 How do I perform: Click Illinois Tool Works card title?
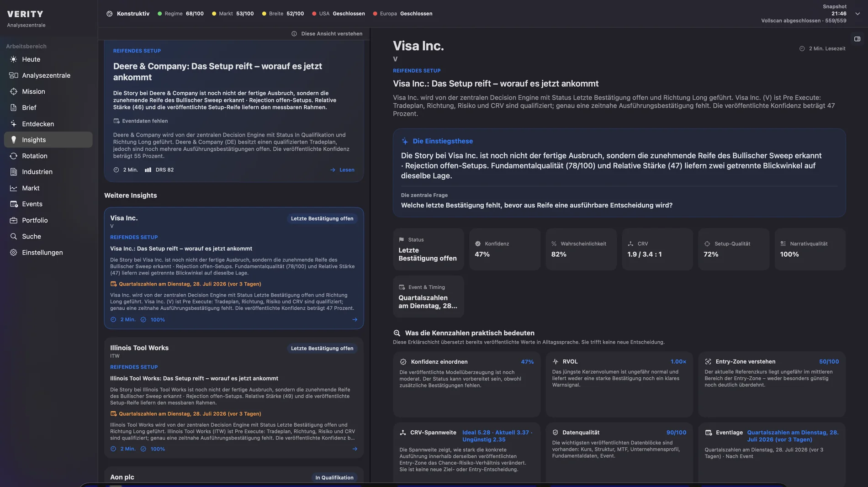pos(139,348)
